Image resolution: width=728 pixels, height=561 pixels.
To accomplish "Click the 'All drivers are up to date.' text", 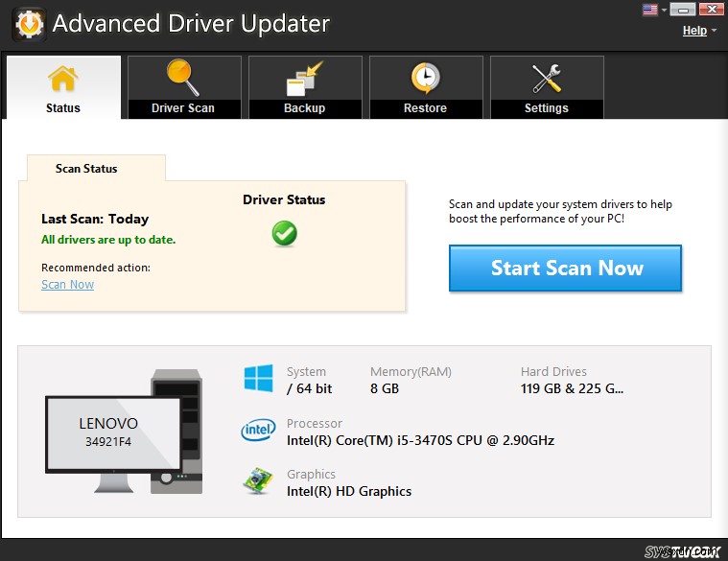I will 108,240.
